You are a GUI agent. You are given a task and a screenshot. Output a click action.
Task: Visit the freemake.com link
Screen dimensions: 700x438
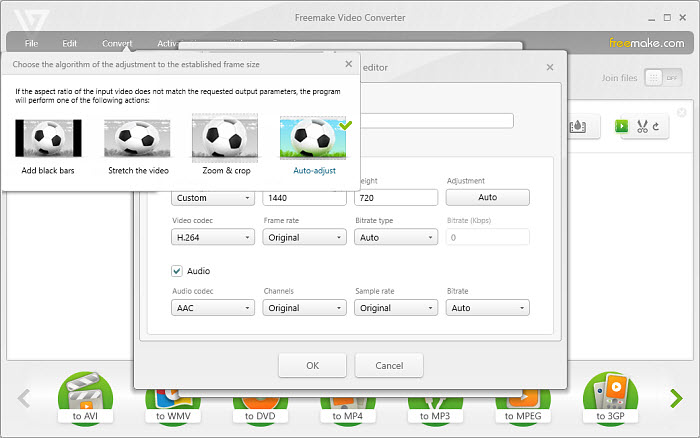click(x=646, y=43)
